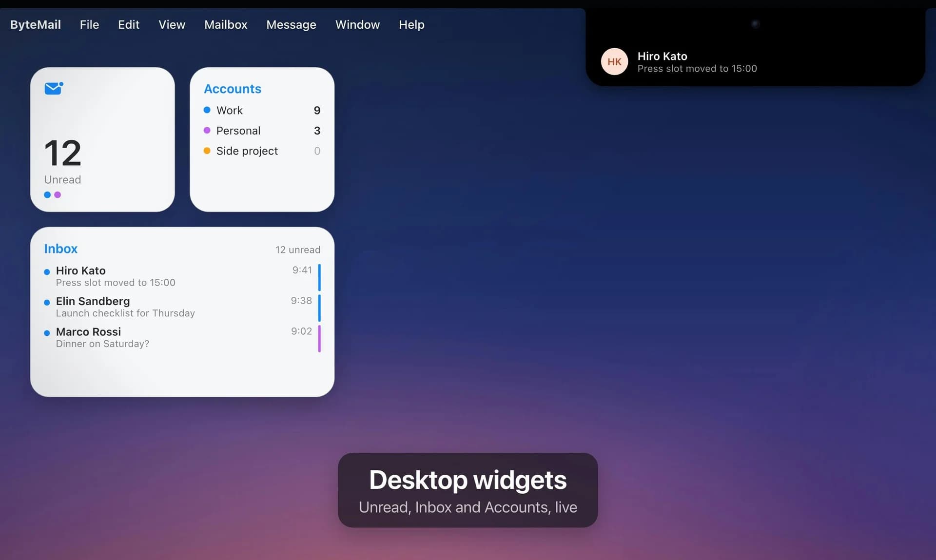Click the Accounts widget heading
Image resolution: width=936 pixels, height=560 pixels.
click(233, 89)
